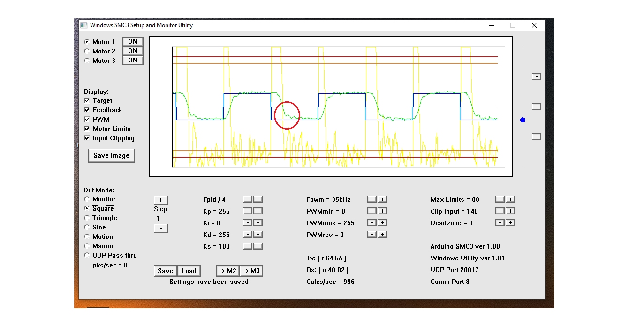Turn off Motor 3 with ON button
The width and height of the screenshot is (644, 328).
pyautogui.click(x=133, y=61)
